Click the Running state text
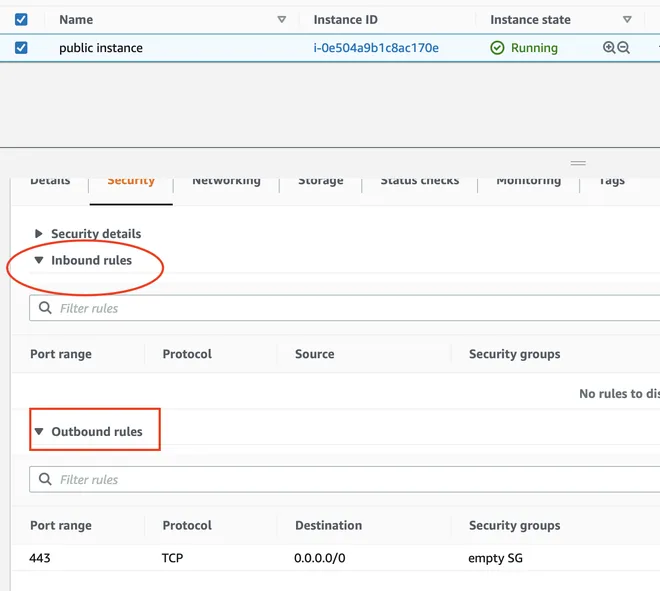The width and height of the screenshot is (660, 591). [x=534, y=48]
